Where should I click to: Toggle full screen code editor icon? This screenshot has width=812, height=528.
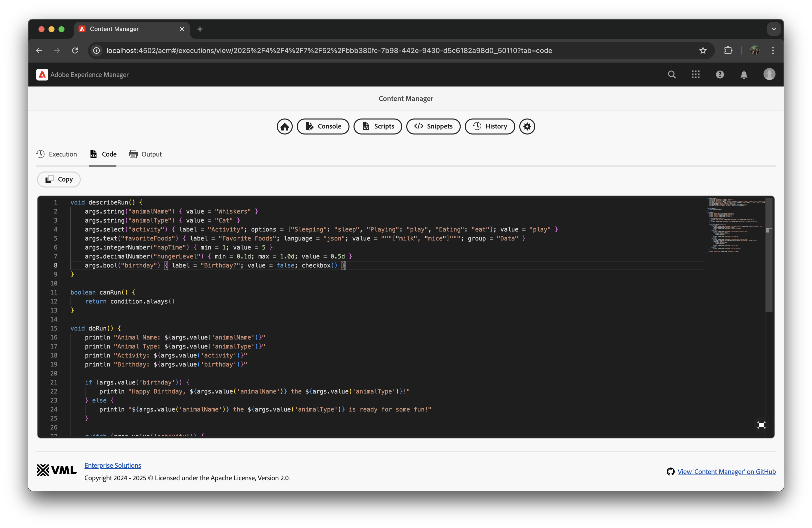(x=761, y=425)
